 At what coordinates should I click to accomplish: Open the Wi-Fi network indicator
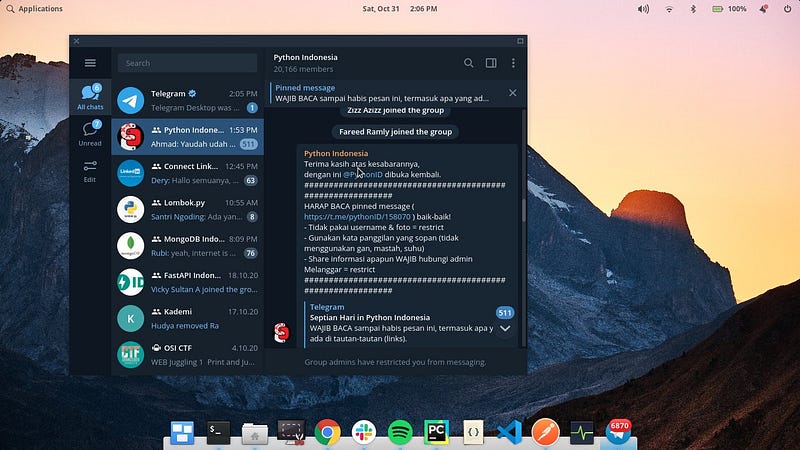click(669, 9)
